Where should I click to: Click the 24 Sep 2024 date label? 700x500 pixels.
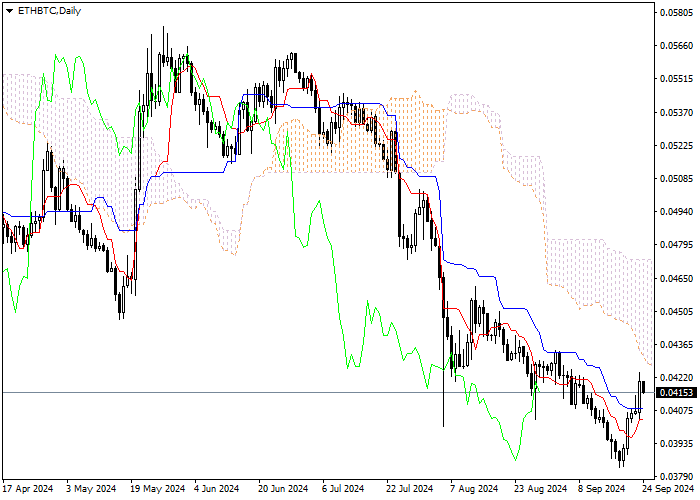pos(668,489)
